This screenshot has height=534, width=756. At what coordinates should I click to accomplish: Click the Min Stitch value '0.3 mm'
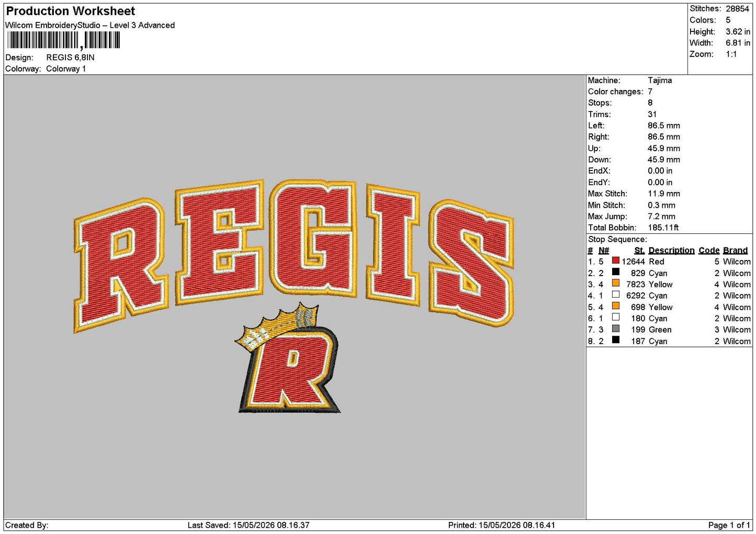pos(661,205)
